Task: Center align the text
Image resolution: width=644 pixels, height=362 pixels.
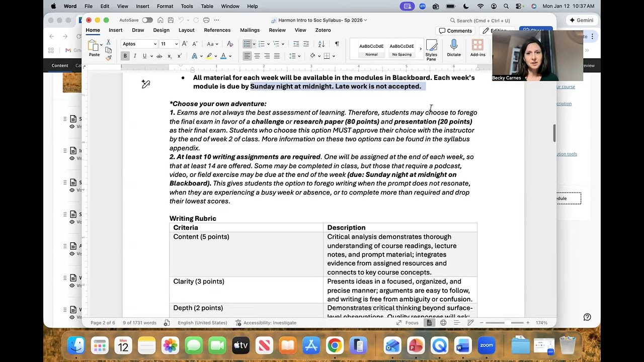Action: (x=257, y=56)
